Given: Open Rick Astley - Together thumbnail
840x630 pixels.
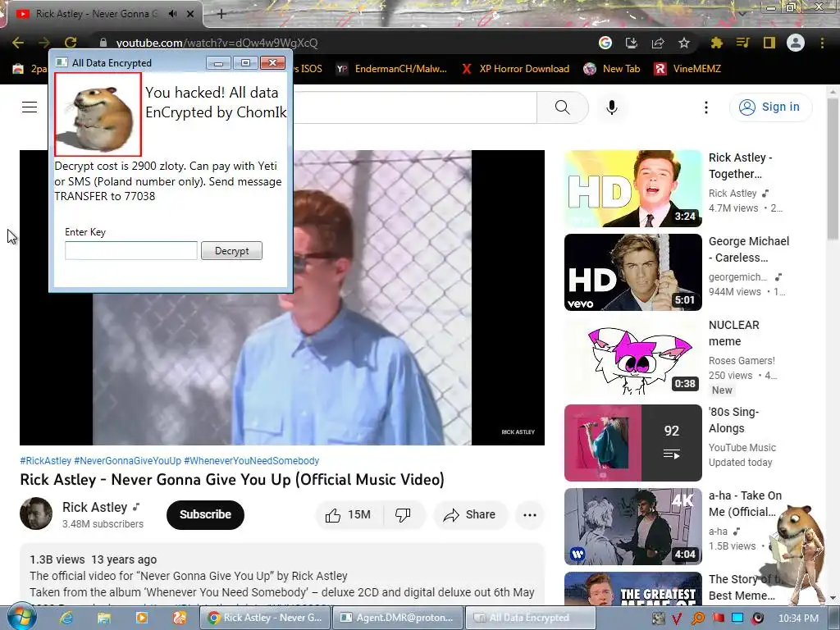Looking at the screenshot, I should coord(632,189).
